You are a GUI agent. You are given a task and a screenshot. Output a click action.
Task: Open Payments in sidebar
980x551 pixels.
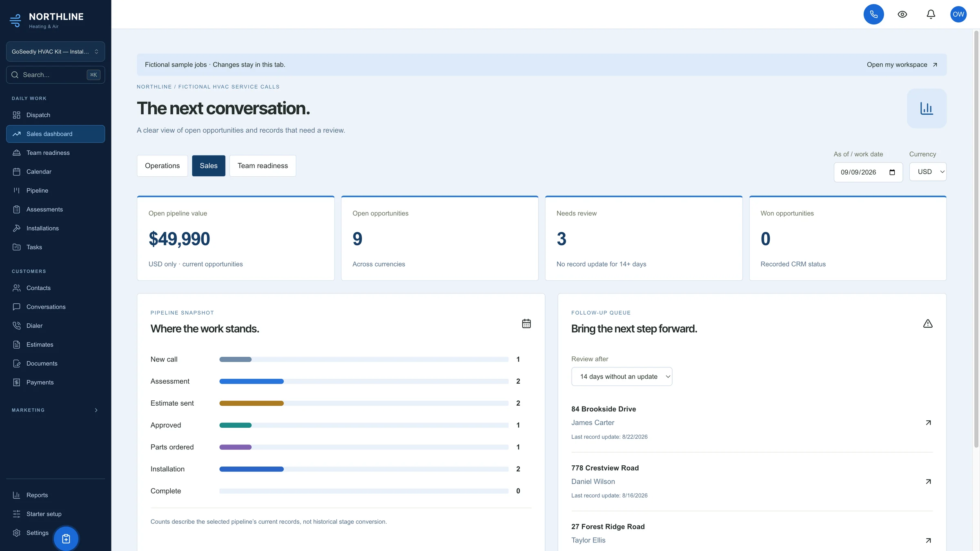point(56,382)
